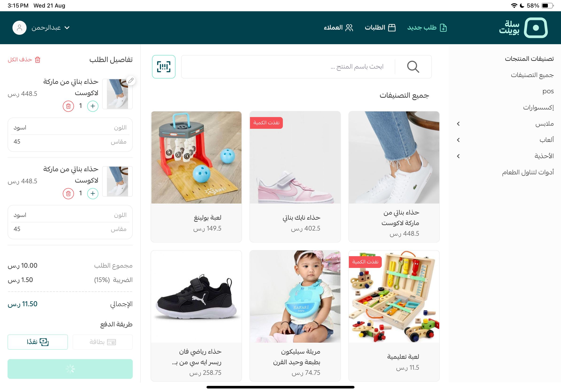Image resolution: width=561 pixels, height=392 pixels.
Task: Add one more of second cart item
Action: pos(93,194)
